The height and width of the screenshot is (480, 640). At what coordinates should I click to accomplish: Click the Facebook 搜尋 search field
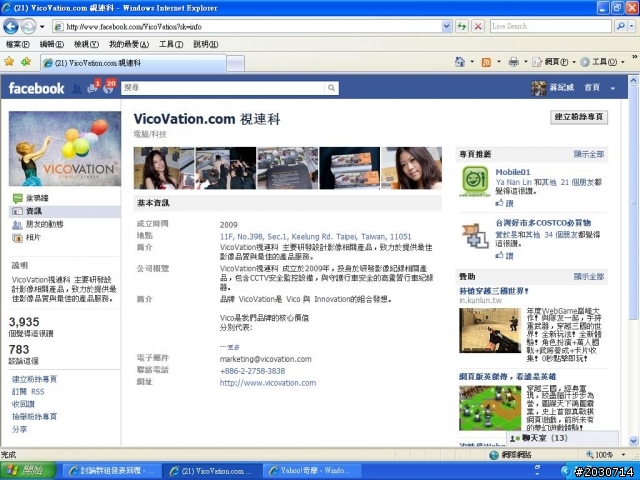(x=223, y=88)
